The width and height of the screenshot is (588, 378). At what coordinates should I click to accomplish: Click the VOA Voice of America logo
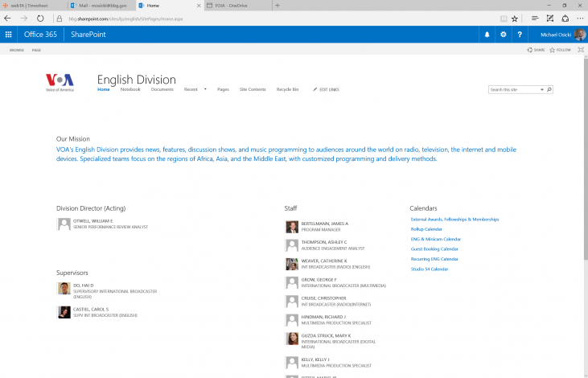(60, 83)
